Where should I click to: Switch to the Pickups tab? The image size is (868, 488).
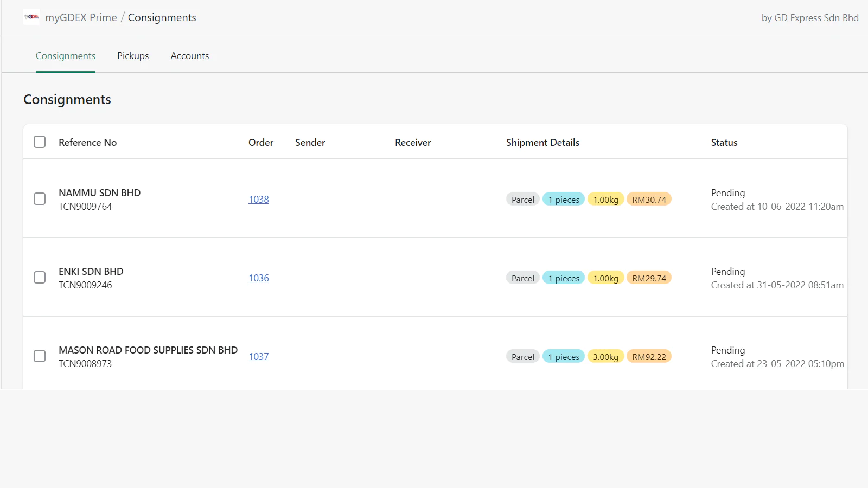click(x=133, y=56)
